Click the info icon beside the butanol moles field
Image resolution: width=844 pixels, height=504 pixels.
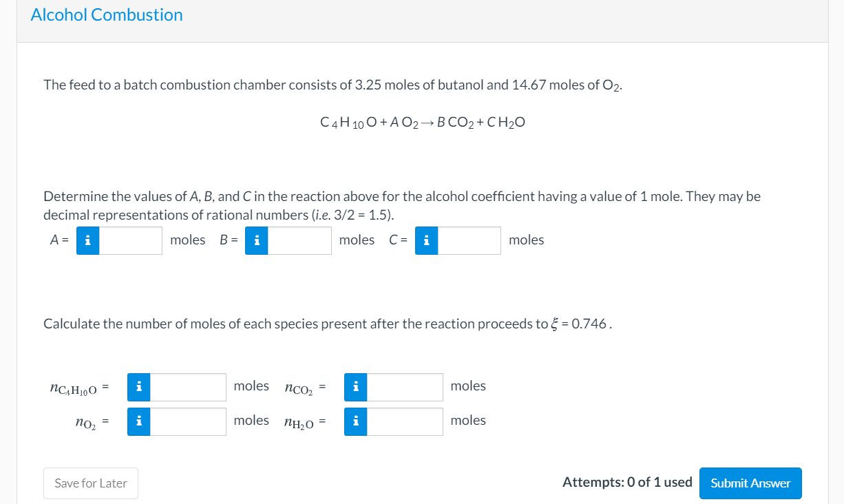[138, 386]
